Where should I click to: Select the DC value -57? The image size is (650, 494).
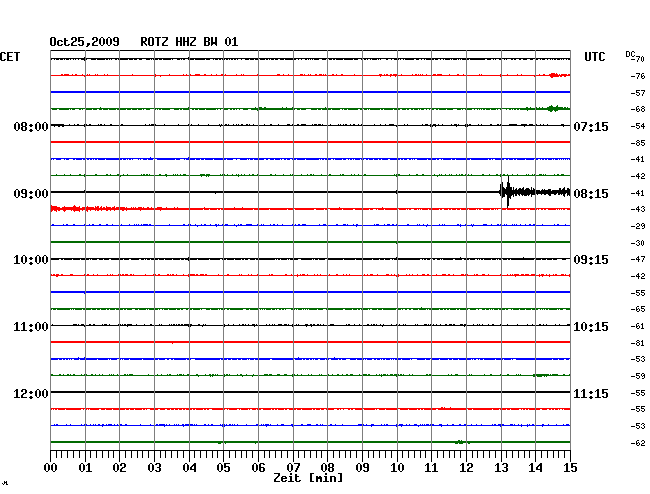[x=638, y=93]
